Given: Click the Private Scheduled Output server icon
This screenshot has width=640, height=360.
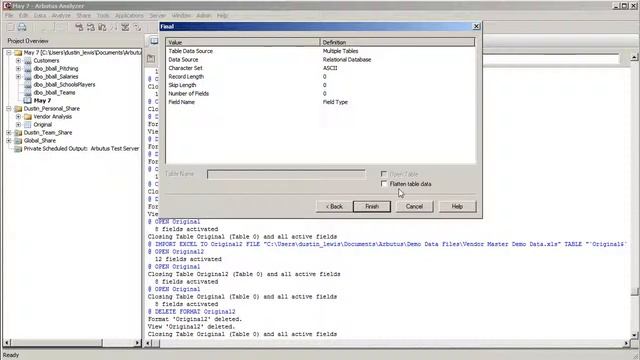Looking at the screenshot, I should (x=18, y=149).
